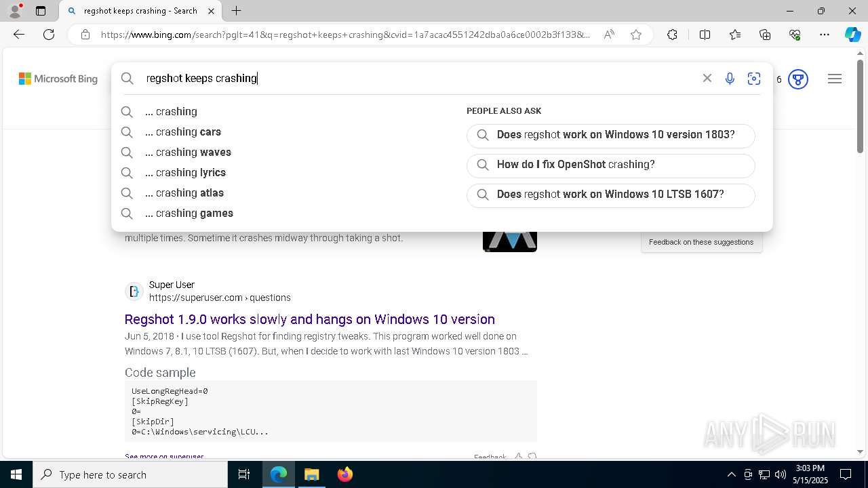This screenshot has height=488, width=868.
Task: Click the scrollbar down arrow
Action: (x=860, y=451)
